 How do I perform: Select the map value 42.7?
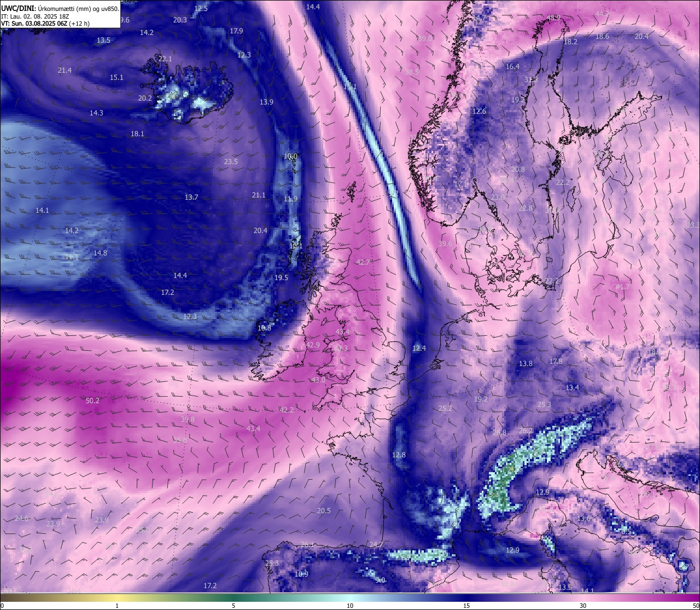pyautogui.click(x=363, y=262)
